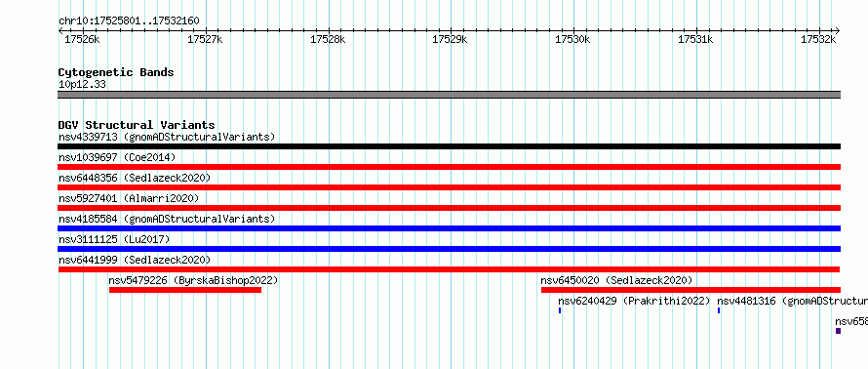Click the small blue nsv6240429 marker

click(x=560, y=310)
